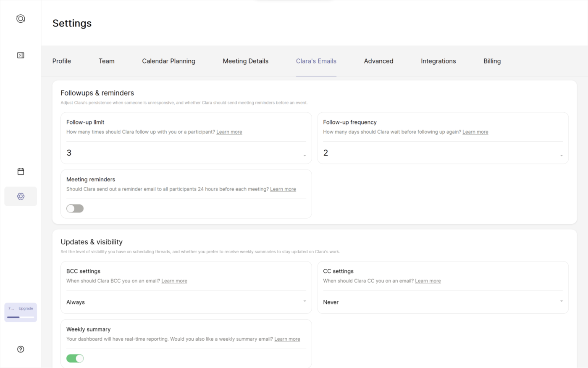Go to the Billing tab

point(492,61)
